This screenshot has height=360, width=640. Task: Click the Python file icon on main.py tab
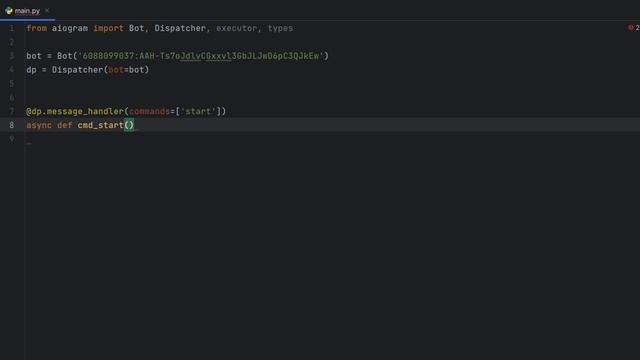9,11
